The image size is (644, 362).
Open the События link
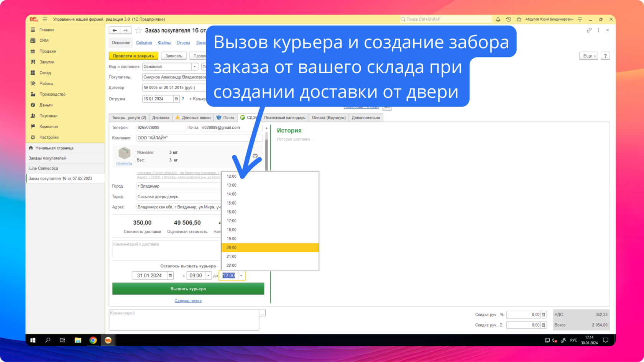point(144,43)
